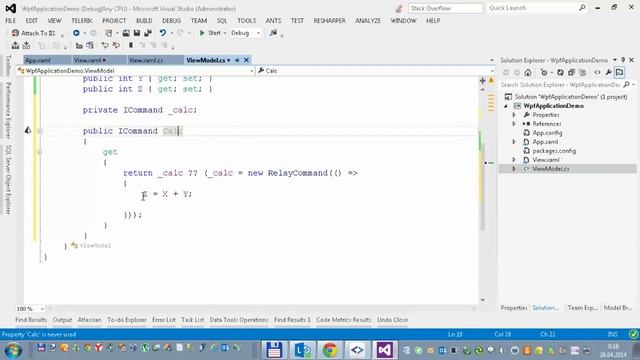
Task: Open the RESHARPER menu
Action: [x=329, y=20]
